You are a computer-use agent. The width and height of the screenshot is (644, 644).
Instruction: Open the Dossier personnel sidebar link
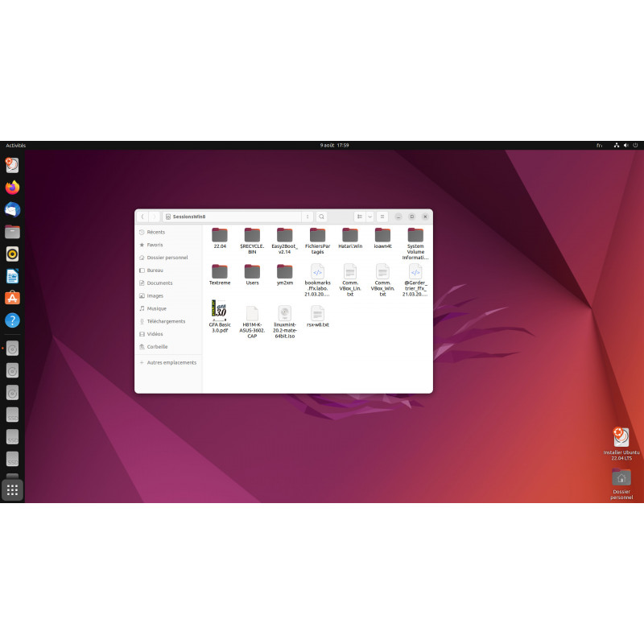(167, 258)
